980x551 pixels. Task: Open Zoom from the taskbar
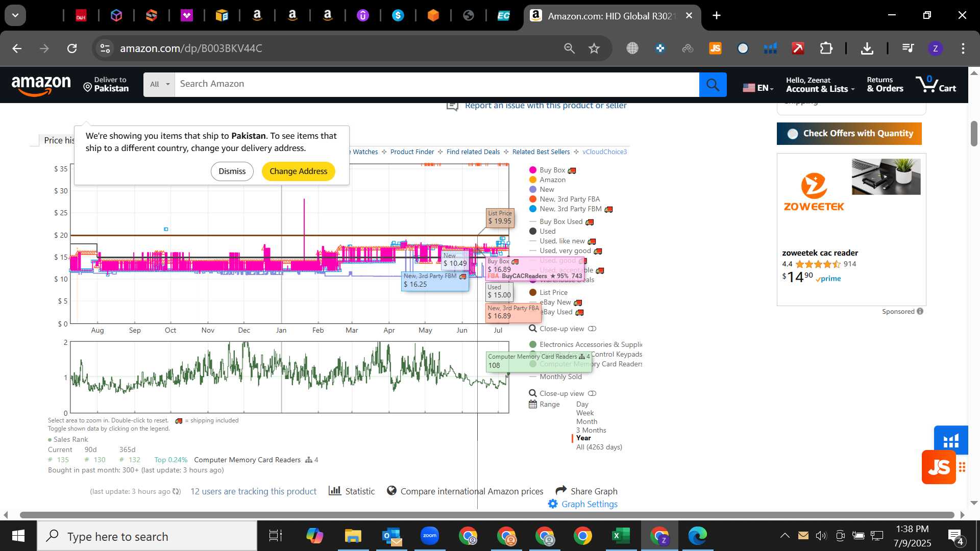coord(430,536)
